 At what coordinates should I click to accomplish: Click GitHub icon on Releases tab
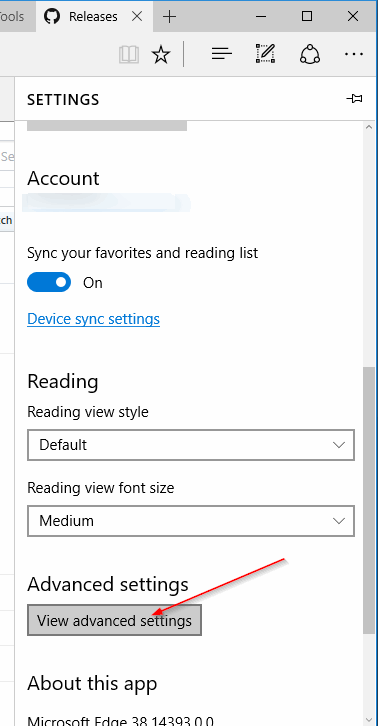point(52,17)
